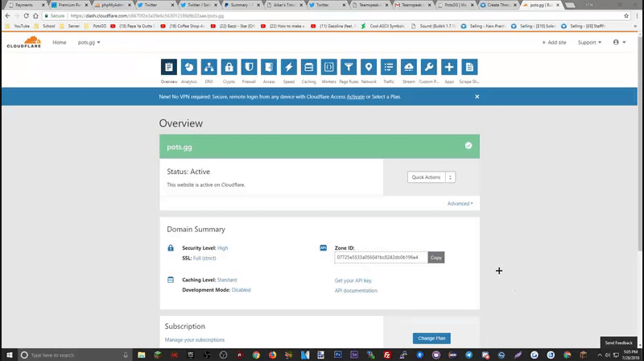Image resolution: width=644 pixels, height=361 pixels.
Task: Open the account user menu
Action: pyautogui.click(x=619, y=43)
